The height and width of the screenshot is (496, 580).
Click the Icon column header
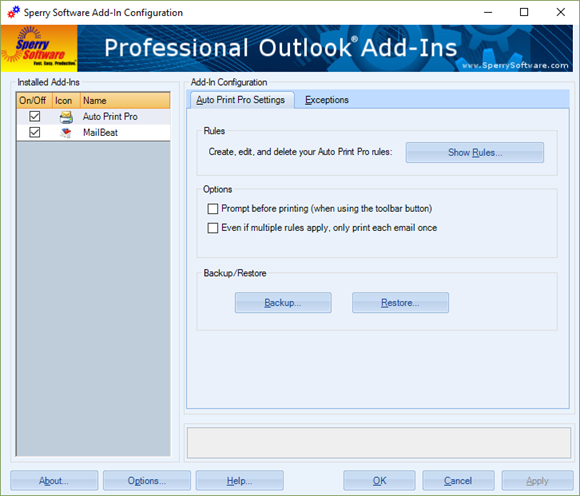(x=67, y=101)
